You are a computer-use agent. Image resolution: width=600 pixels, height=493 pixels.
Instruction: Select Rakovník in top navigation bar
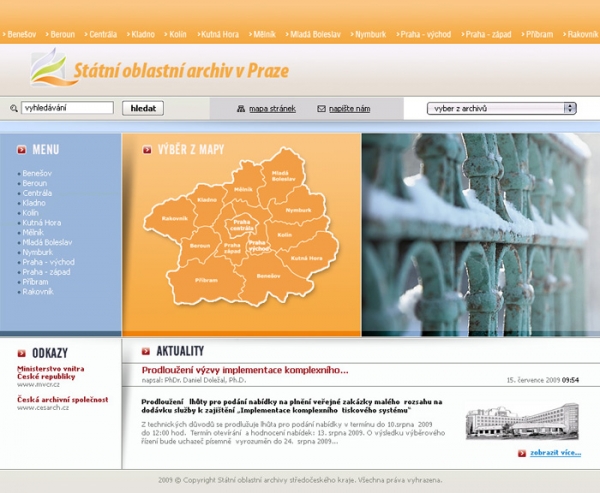tap(582, 34)
